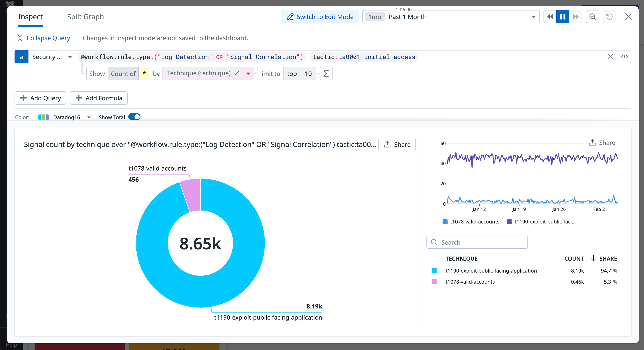Open the sigma aggregation options
Image resolution: width=644 pixels, height=350 pixels.
tap(326, 73)
